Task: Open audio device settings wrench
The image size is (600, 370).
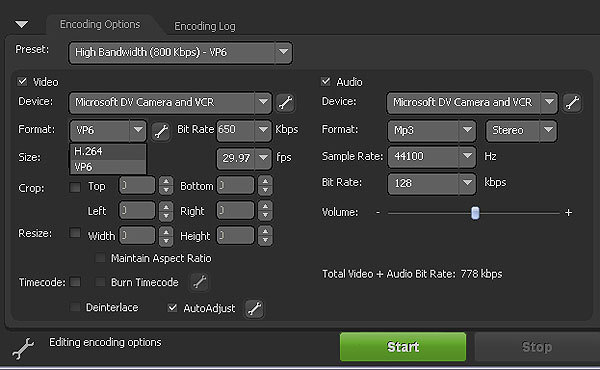Action: tap(572, 103)
